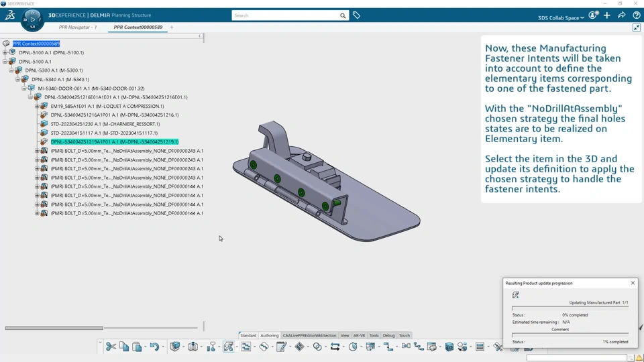Click the two overlapping circles icon
The width and height of the screenshot is (644, 362).
(x=317, y=347)
